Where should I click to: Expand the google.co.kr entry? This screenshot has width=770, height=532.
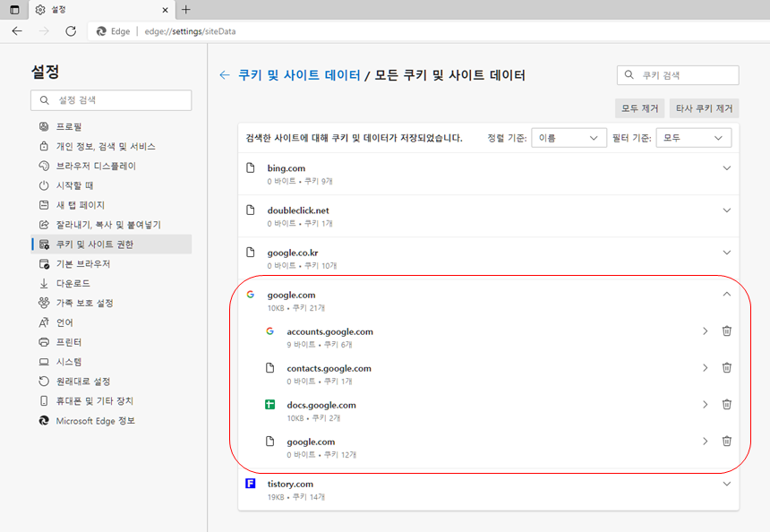point(727,253)
